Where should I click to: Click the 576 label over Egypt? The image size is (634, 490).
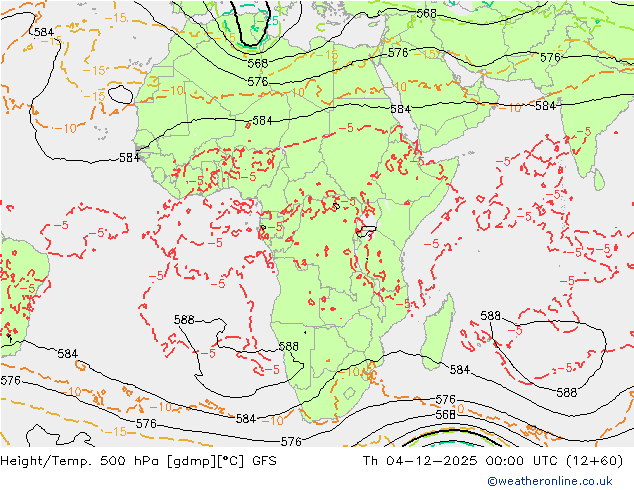[398, 53]
